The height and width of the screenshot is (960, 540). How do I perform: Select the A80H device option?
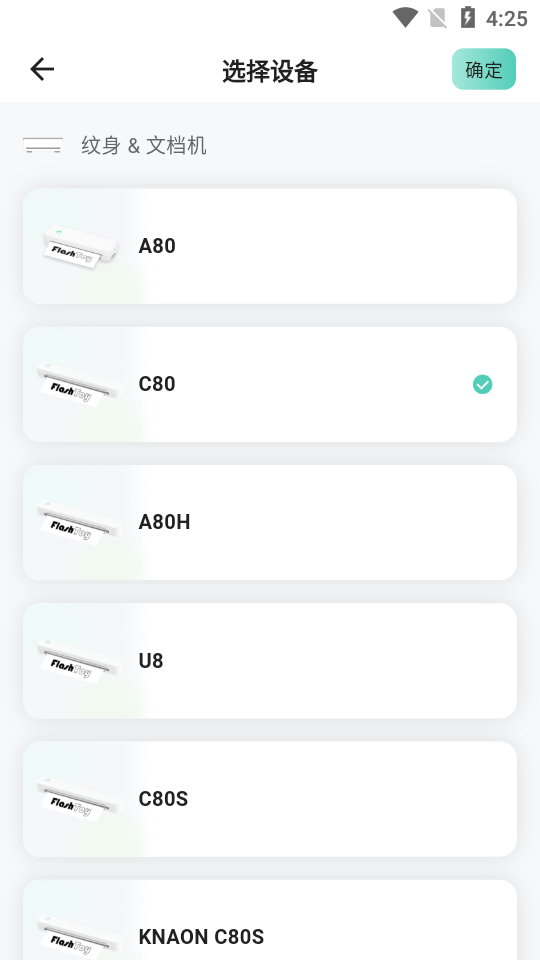click(270, 522)
